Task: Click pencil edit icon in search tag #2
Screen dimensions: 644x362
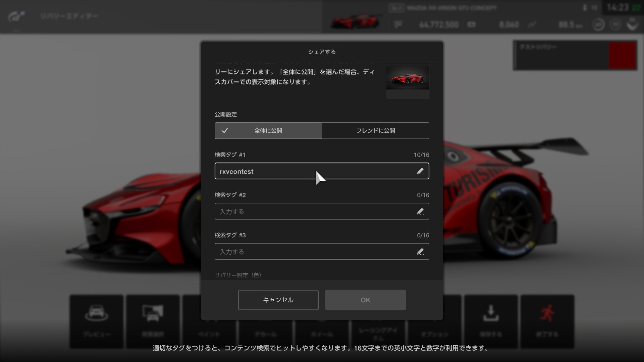Action: pos(420,212)
